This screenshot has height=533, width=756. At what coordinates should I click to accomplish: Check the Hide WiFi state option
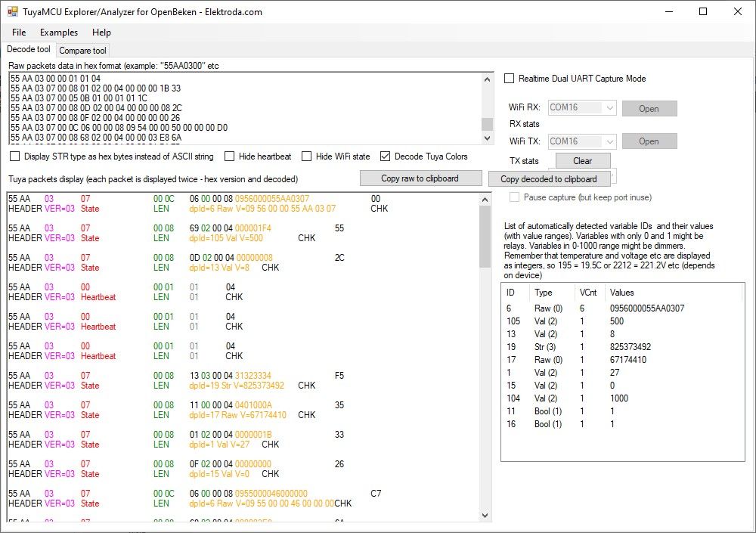[x=307, y=156]
